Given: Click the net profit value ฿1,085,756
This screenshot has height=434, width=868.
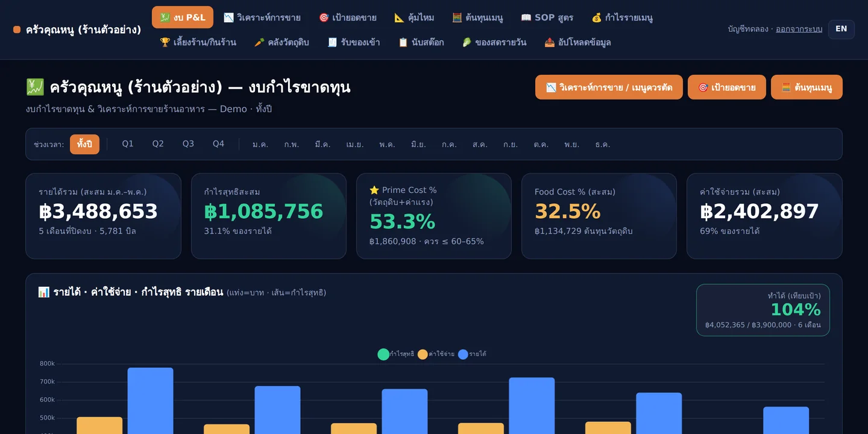Looking at the screenshot, I should tap(264, 212).
